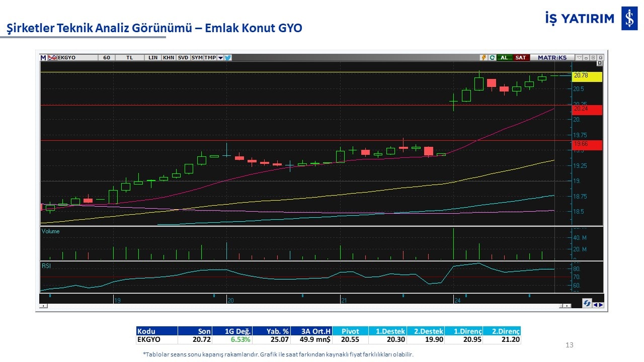This screenshot has height=362, width=644.
Task: Click the 20.55 pivot value cell
Action: [x=350, y=340]
